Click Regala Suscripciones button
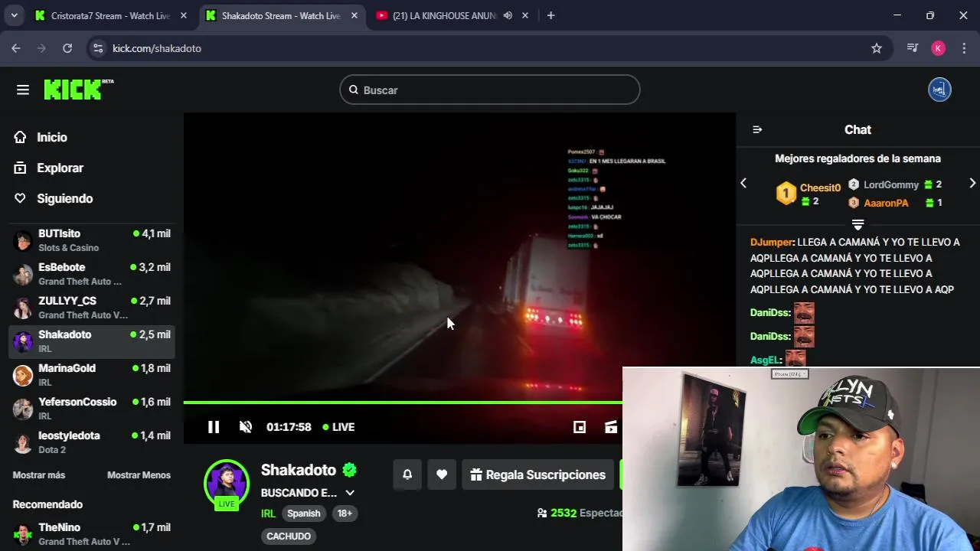The width and height of the screenshot is (980, 551). (537, 474)
